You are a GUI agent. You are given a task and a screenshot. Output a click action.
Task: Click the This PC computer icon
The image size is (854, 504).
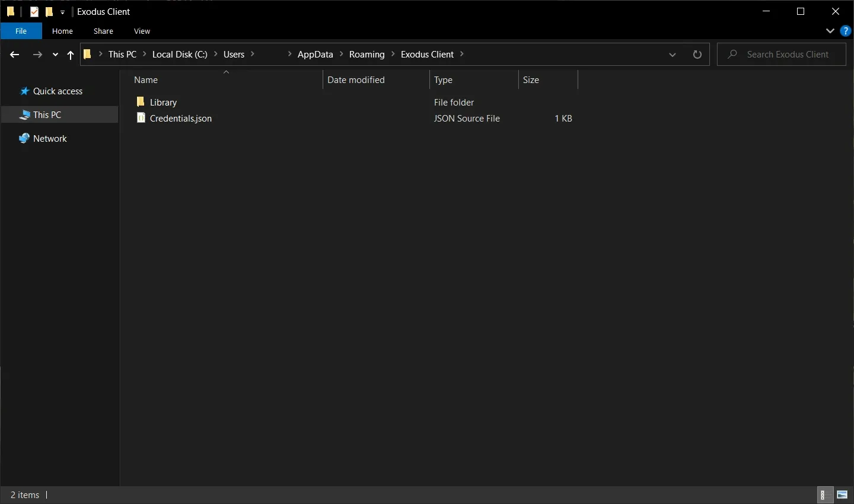24,115
